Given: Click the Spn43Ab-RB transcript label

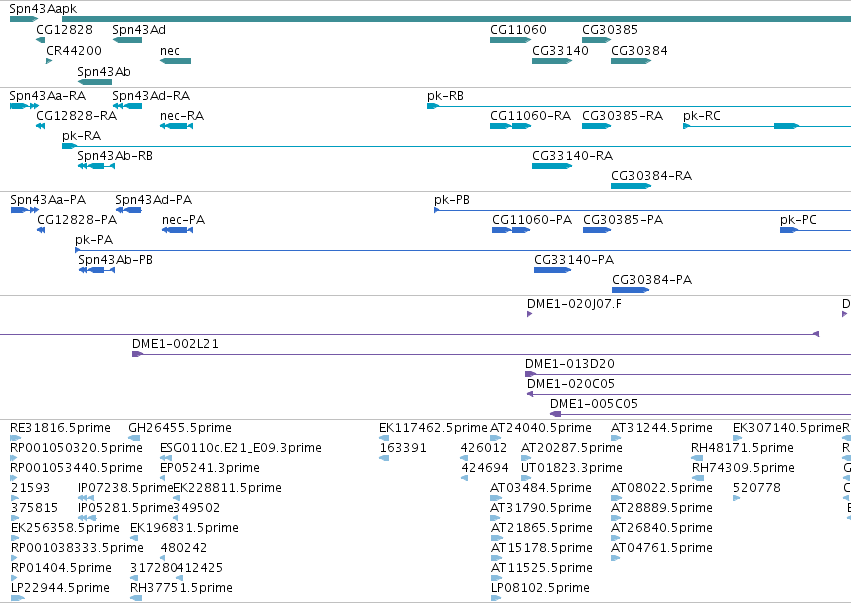Looking at the screenshot, I should [115, 156].
